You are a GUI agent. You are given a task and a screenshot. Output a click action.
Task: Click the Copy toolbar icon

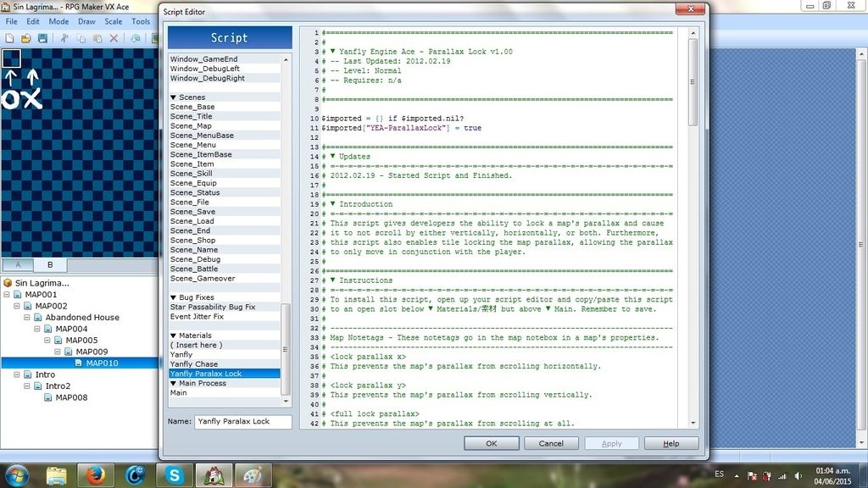click(81, 38)
